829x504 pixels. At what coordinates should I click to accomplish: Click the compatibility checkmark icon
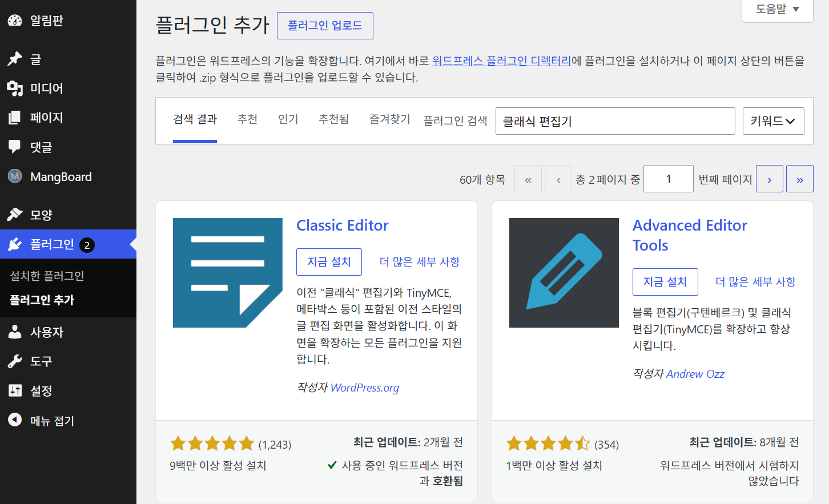click(332, 465)
